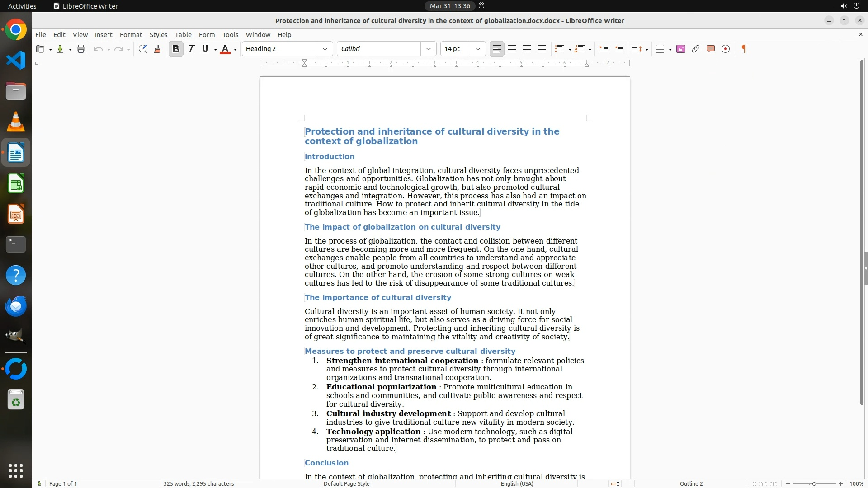Click the Increase Indent icon
The width and height of the screenshot is (868, 488).
(x=604, y=49)
